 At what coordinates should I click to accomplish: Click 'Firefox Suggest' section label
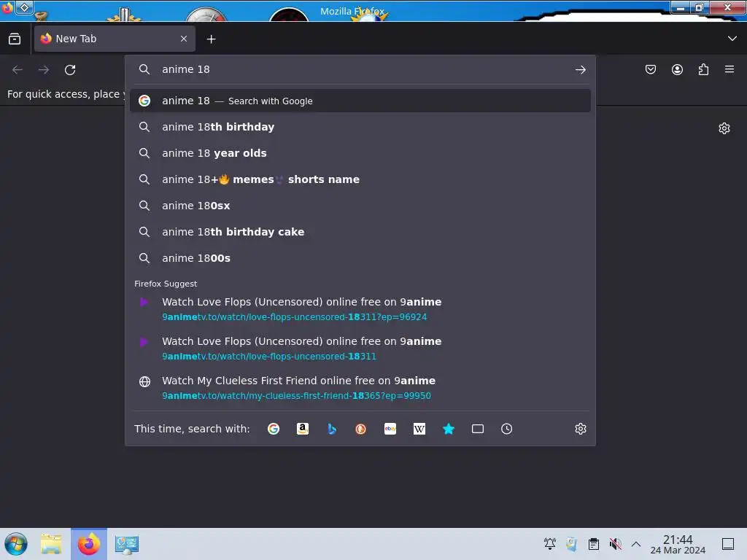(x=166, y=284)
